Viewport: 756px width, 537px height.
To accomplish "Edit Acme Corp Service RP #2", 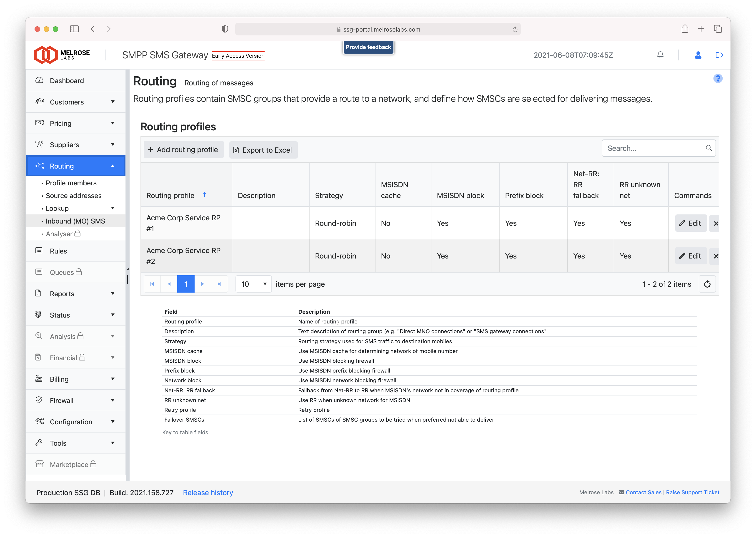I will (x=691, y=256).
